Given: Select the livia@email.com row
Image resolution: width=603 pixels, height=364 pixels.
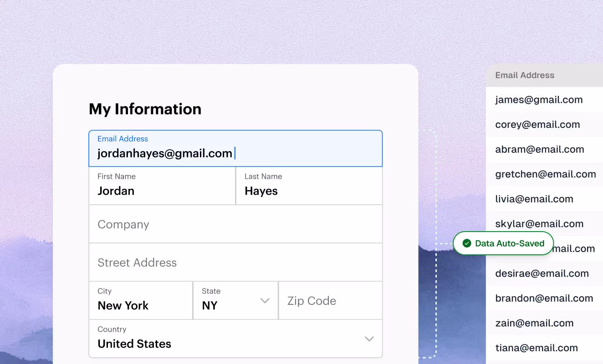Looking at the screenshot, I should (x=544, y=199).
